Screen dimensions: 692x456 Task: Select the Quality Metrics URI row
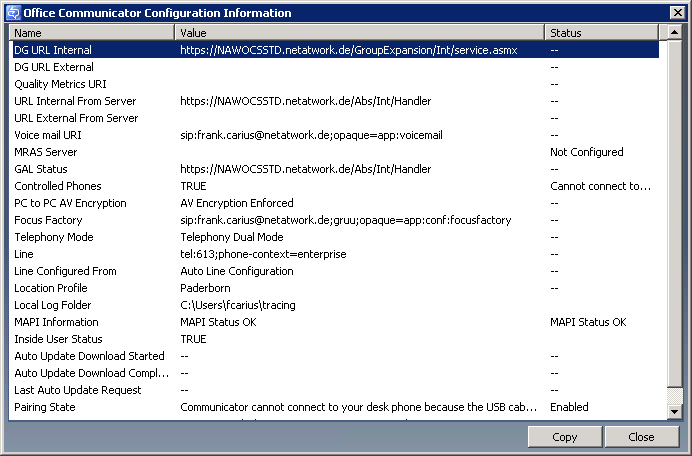[x=334, y=84]
